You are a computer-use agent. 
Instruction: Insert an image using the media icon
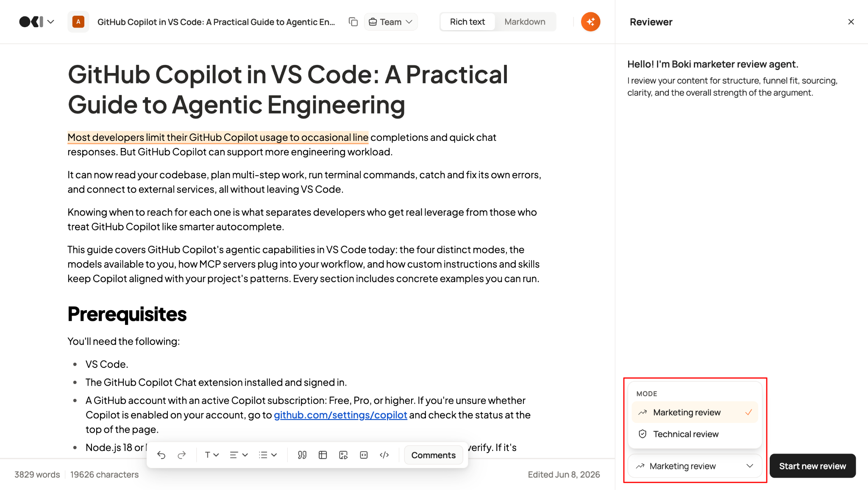pos(343,455)
